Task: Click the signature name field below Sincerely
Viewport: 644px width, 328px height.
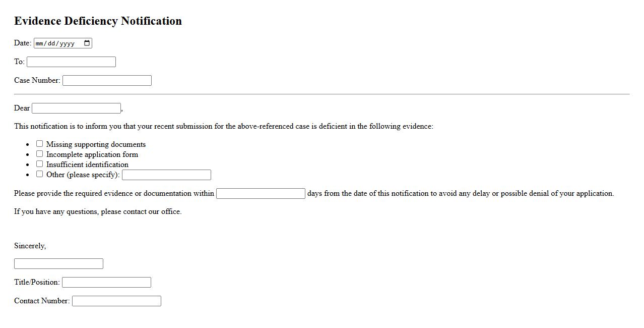Action: pos(58,264)
